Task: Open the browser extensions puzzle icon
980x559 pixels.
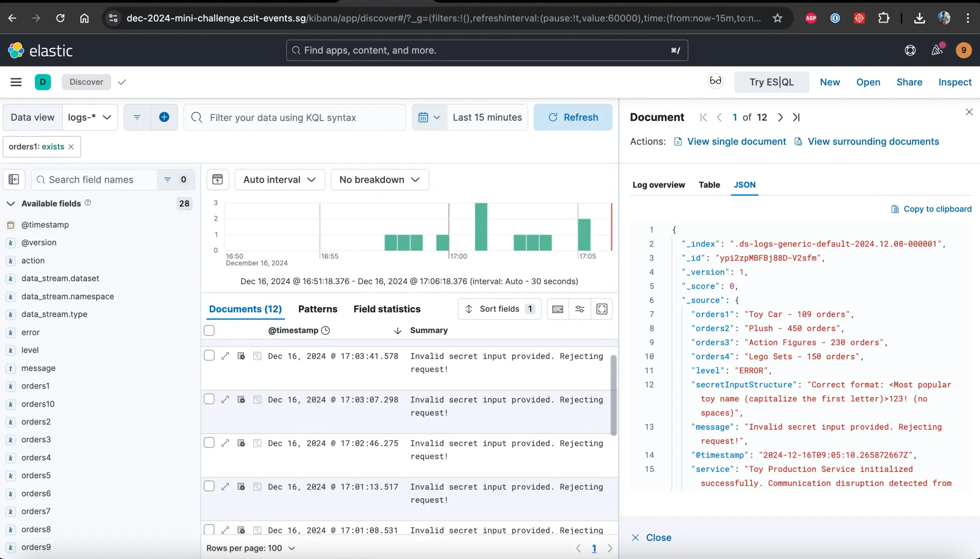Action: [x=883, y=18]
